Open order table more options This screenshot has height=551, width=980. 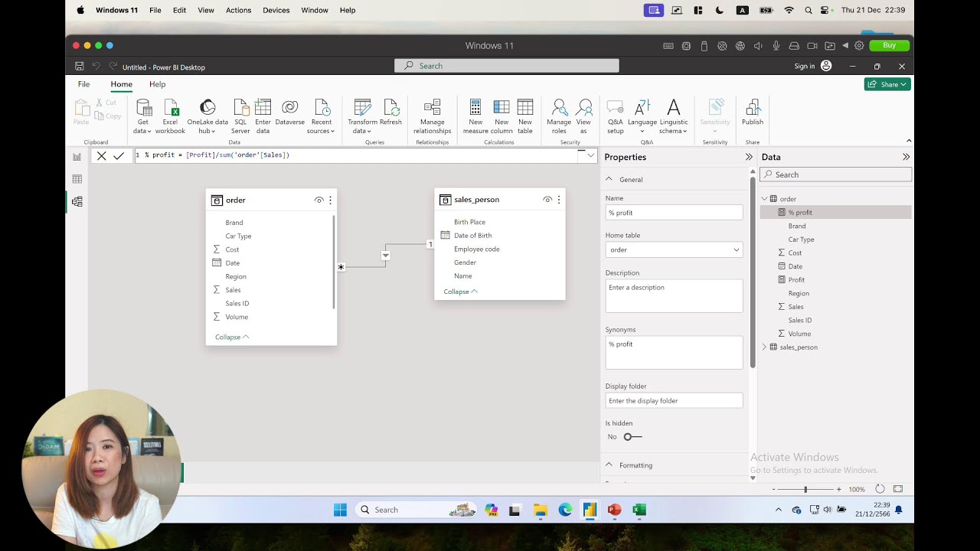pos(330,200)
